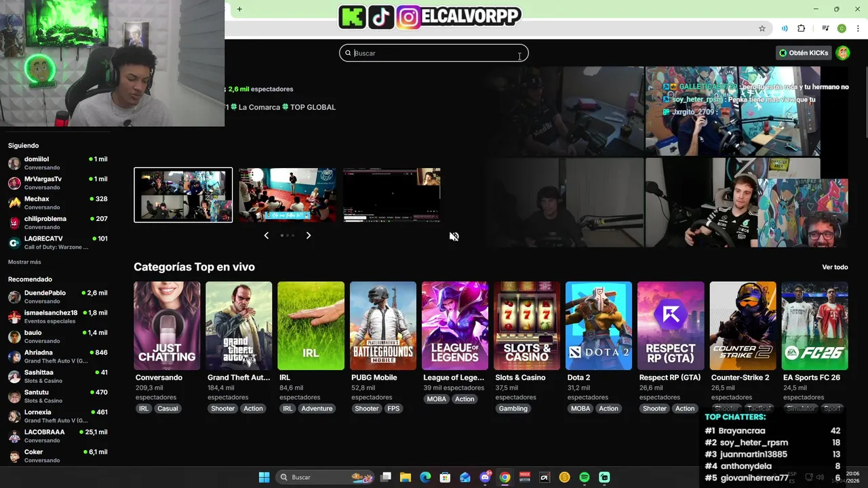Open Santutu recommended channel
The height and width of the screenshot is (488, 868).
point(58,396)
